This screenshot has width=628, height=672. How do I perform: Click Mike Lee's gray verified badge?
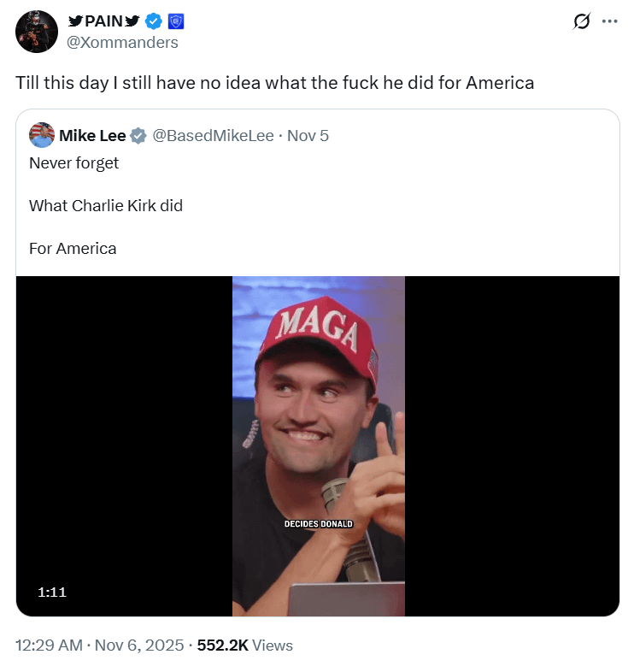click(x=138, y=136)
